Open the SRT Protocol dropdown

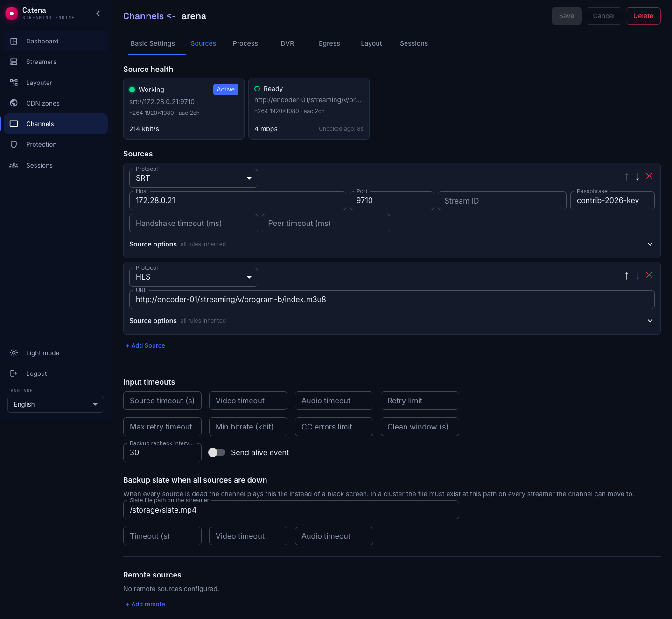pos(194,178)
